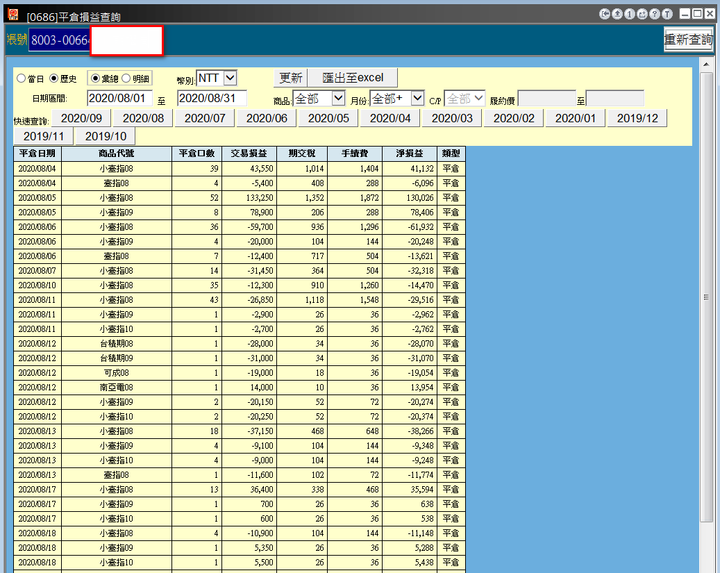Sort by 類型 column header

451,153
